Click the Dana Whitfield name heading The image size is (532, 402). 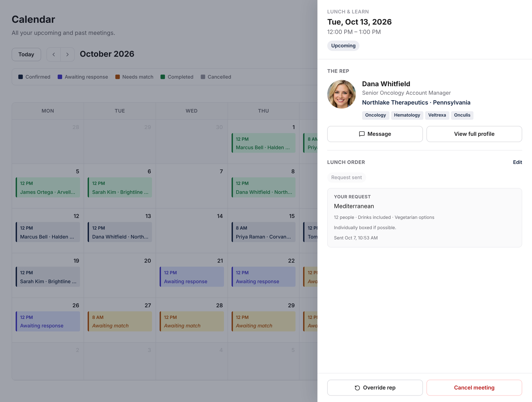386,84
